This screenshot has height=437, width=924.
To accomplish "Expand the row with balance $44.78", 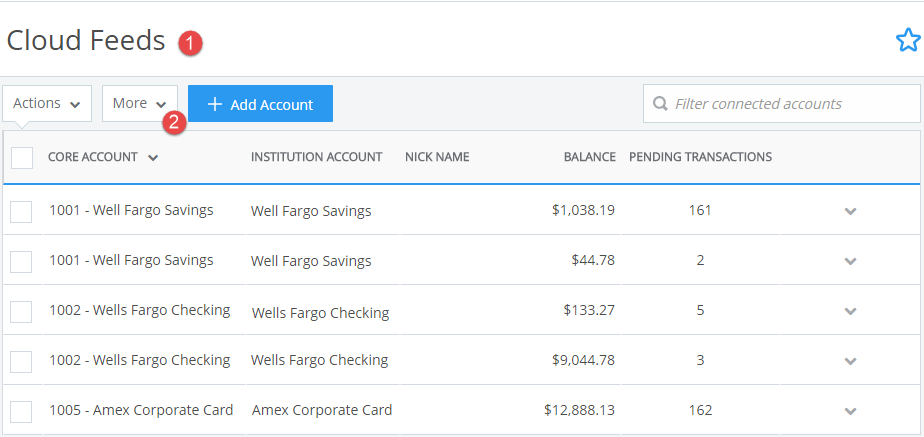I will pyautogui.click(x=850, y=261).
